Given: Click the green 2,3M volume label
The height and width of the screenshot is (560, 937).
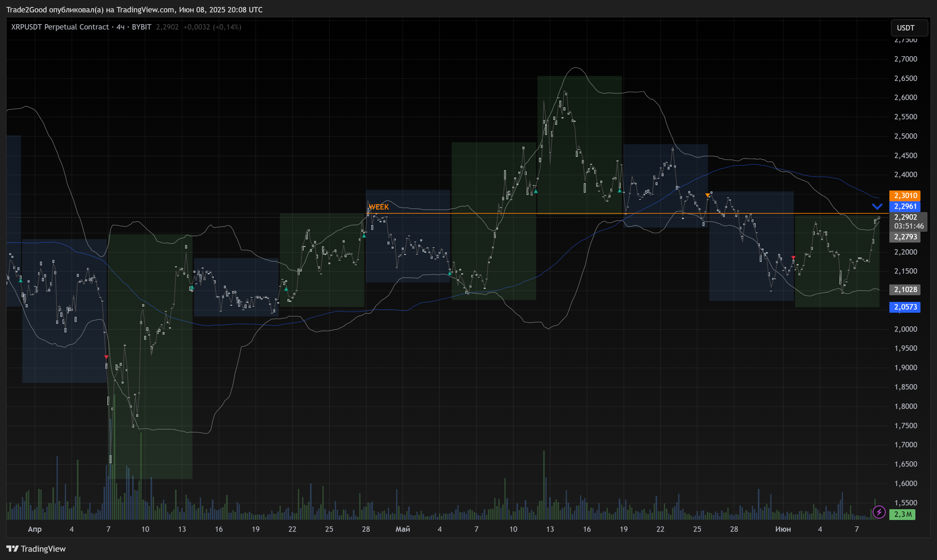Looking at the screenshot, I should 902,514.
